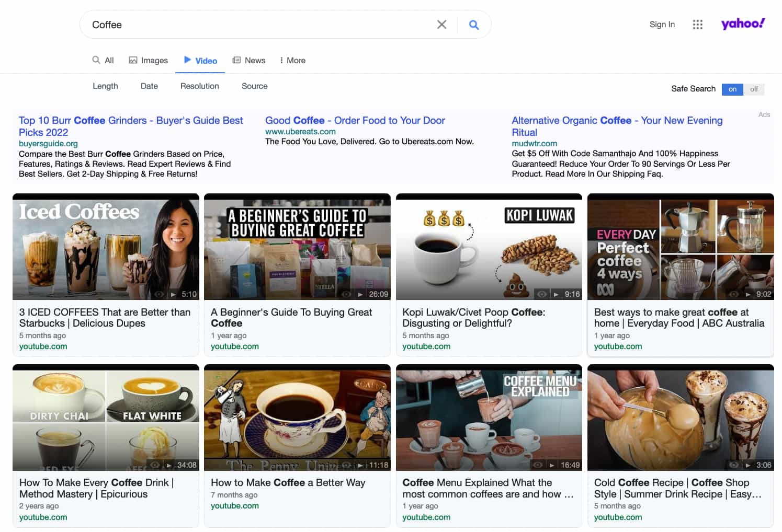The width and height of the screenshot is (782, 532).
Task: Open Good Coffee Uber Eats ad link
Action: point(355,121)
